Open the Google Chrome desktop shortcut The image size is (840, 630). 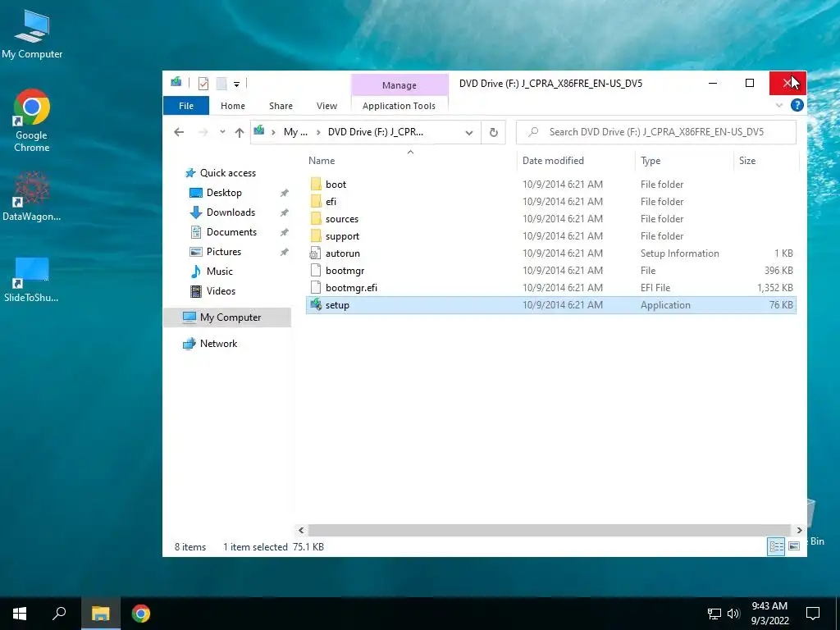[32, 121]
